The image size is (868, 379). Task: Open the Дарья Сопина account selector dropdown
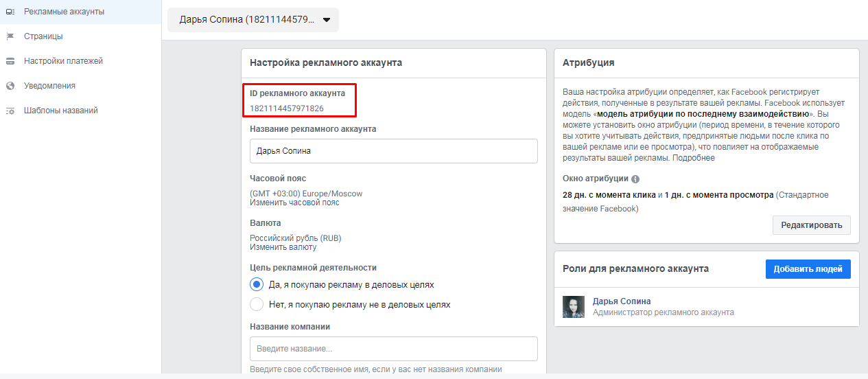tap(253, 19)
